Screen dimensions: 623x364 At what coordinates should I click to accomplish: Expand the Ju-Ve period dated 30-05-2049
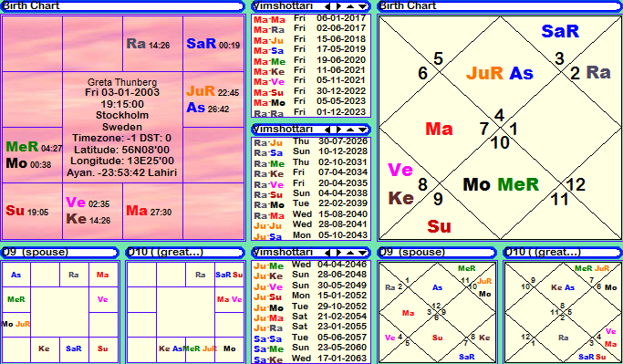(310, 286)
